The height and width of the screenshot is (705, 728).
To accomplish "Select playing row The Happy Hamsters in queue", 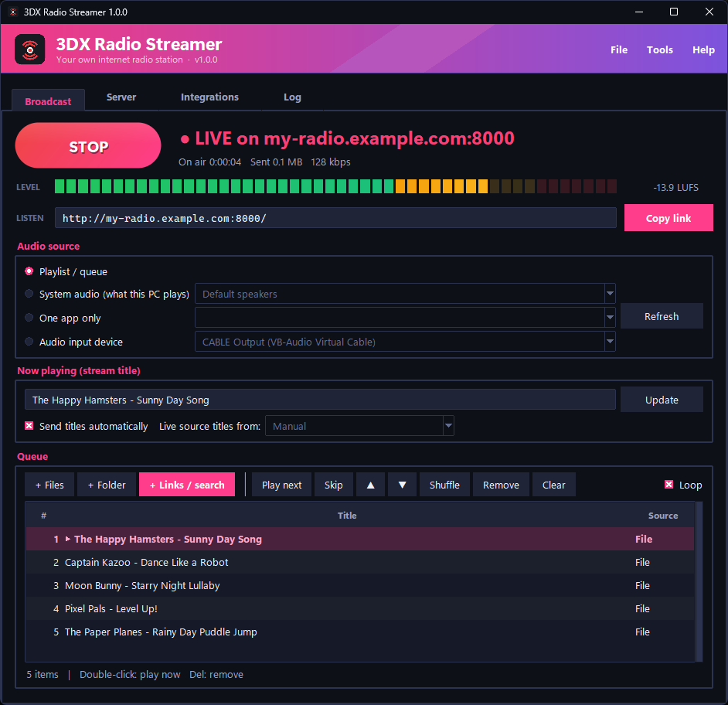I will click(x=360, y=540).
